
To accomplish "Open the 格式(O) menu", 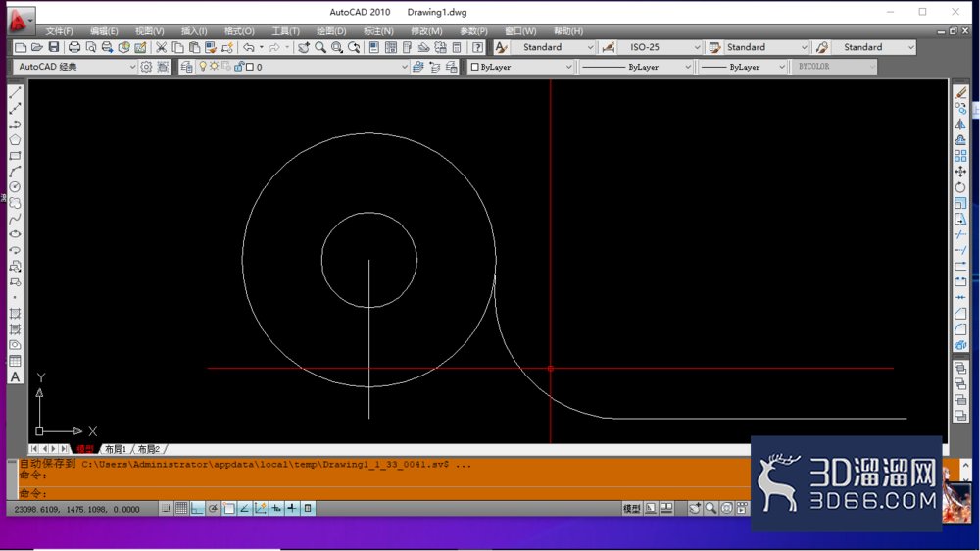I will (x=239, y=31).
